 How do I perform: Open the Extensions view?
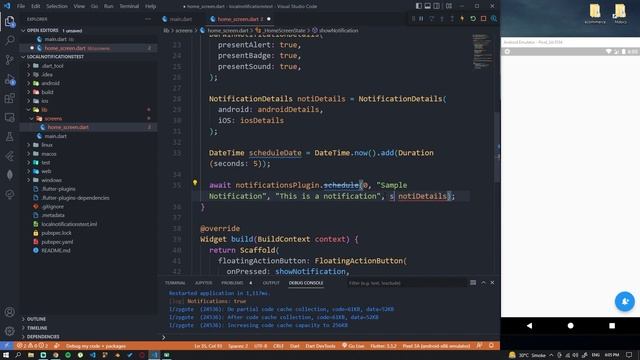click(x=9, y=98)
